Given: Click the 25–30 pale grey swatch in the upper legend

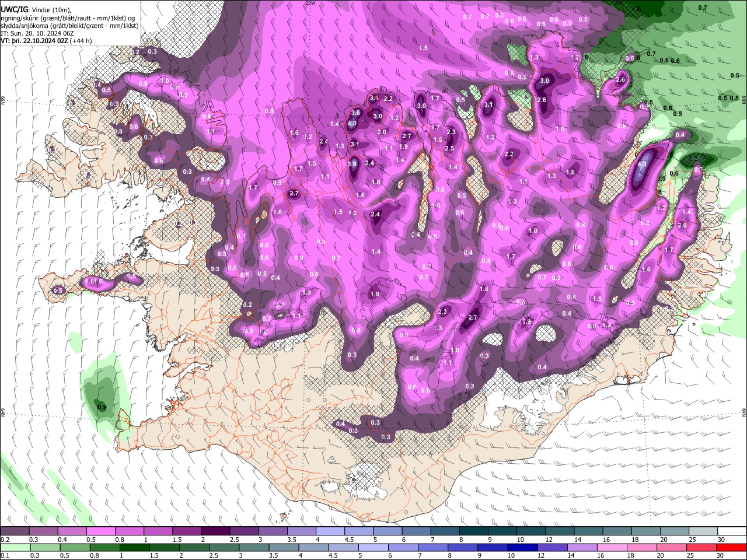Looking at the screenshot, I should pos(703,531).
